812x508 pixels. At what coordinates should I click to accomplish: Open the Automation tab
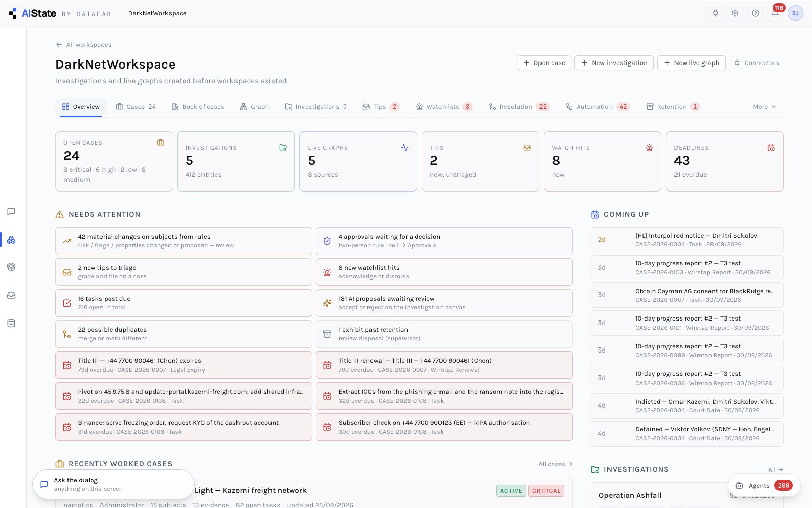(598, 107)
